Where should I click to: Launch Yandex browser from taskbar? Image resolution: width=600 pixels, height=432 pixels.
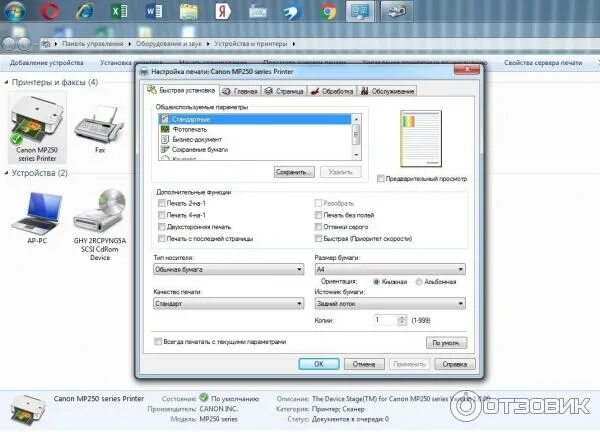tap(223, 11)
